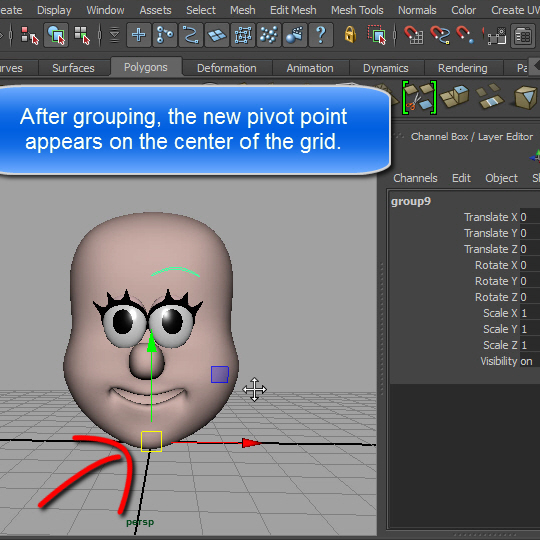The height and width of the screenshot is (540, 540).
Task: Switch to the Dynamics shelf tab
Action: coord(386,68)
